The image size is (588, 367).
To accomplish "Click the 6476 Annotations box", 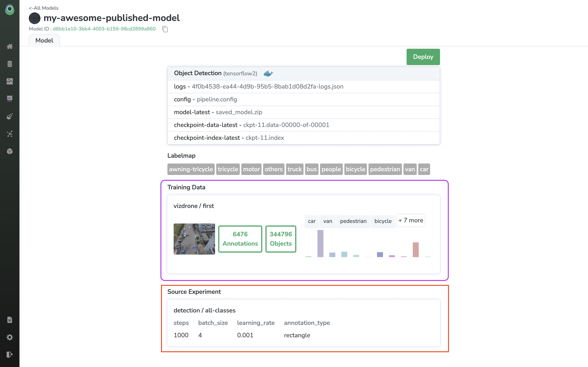I will tap(240, 239).
